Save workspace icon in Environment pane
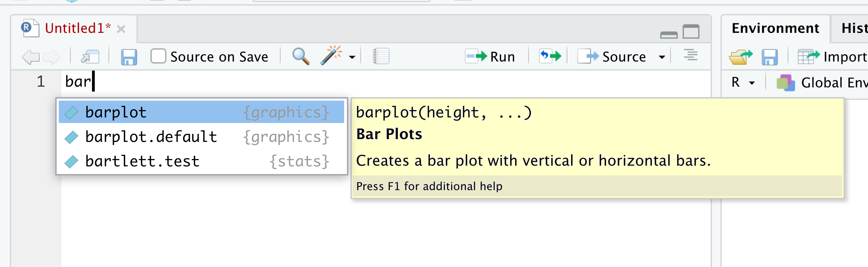Image resolution: width=868 pixels, height=267 pixels. pos(769,57)
